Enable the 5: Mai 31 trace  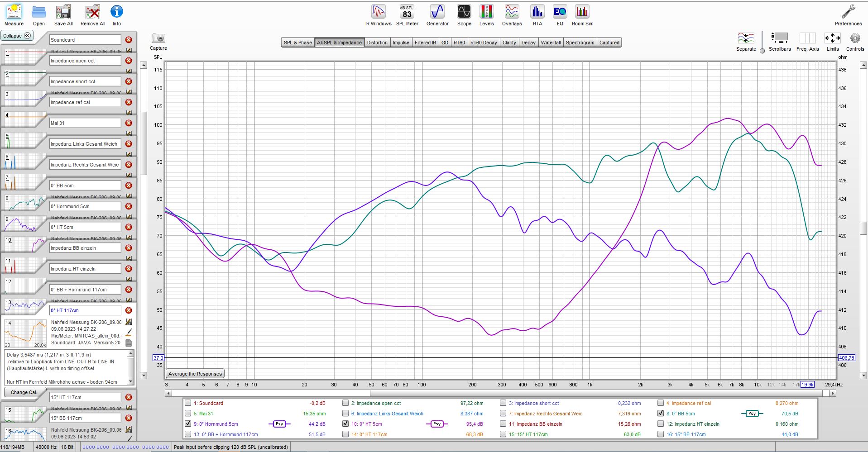[x=188, y=414]
